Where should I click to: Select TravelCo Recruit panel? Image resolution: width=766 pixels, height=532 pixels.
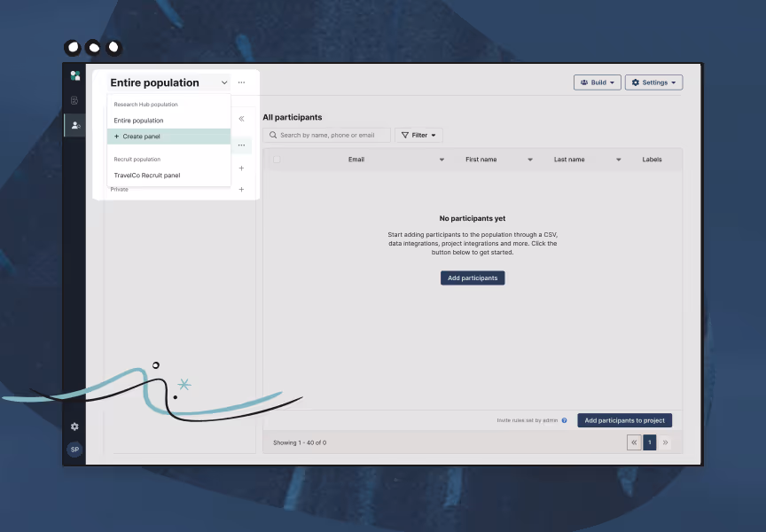pyautogui.click(x=168, y=175)
